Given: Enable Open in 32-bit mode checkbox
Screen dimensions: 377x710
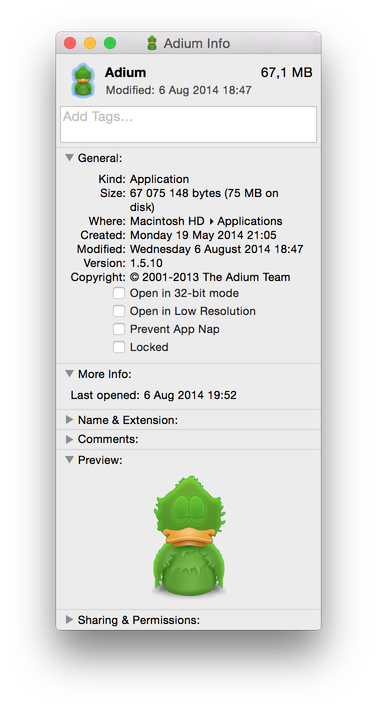Looking at the screenshot, I should coord(119,293).
